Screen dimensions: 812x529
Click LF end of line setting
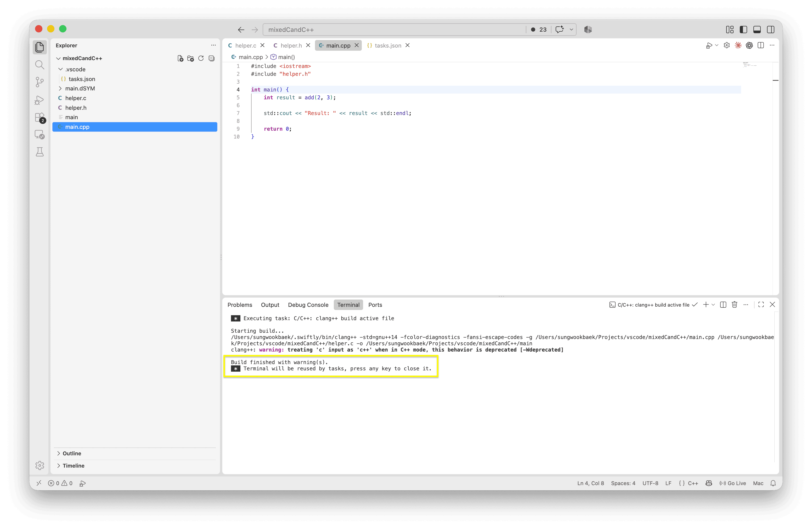668,483
